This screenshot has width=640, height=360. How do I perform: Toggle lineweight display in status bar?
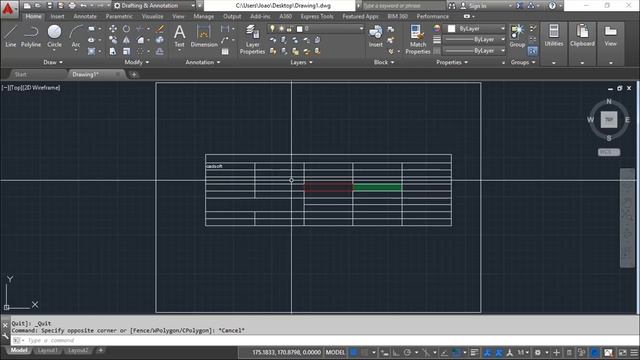pyautogui.click(x=474, y=352)
